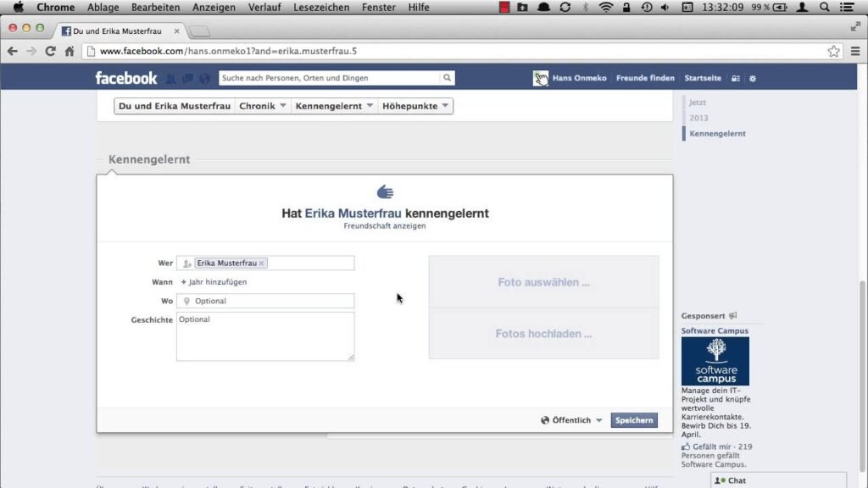This screenshot has width=868, height=488.
Task: Remove the Erika Musterfrau tag
Action: pyautogui.click(x=262, y=263)
